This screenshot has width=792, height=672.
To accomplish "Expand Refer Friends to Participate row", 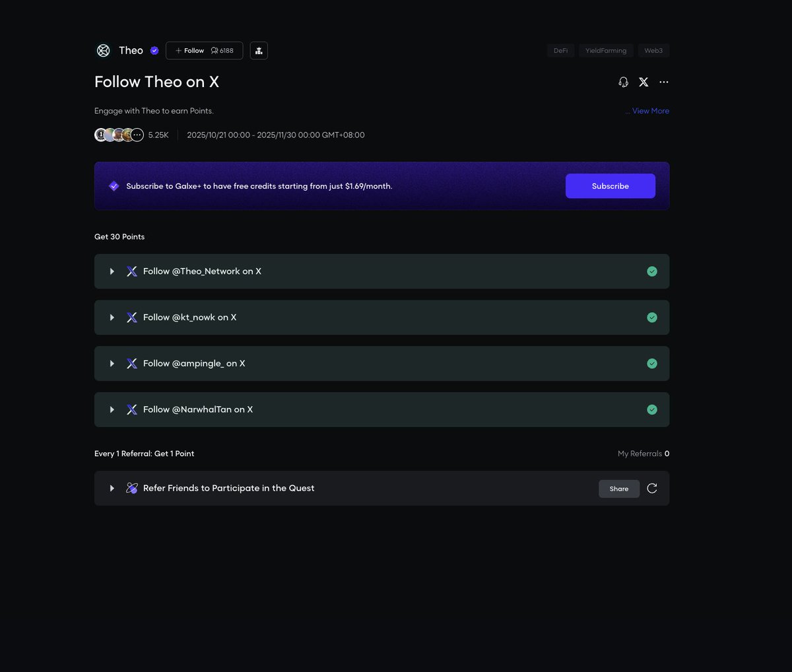I will (x=112, y=488).
